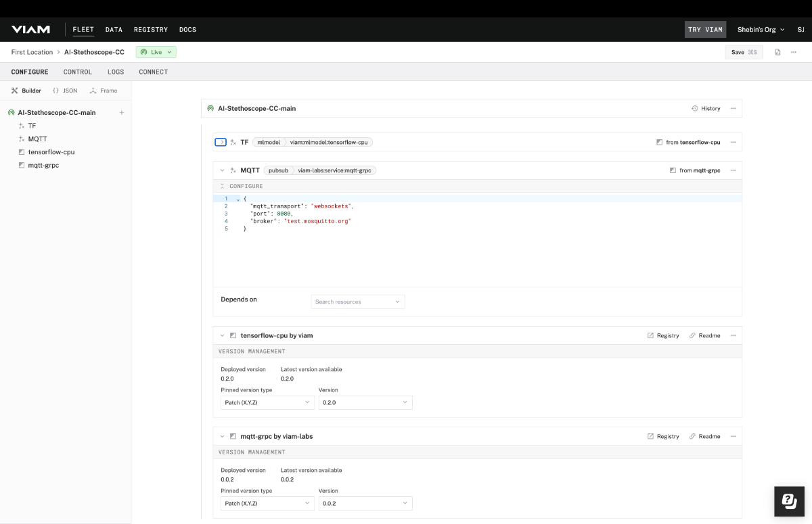Screen dimensions: 812x524
Task: Select the Builder view mode
Action: [26, 91]
